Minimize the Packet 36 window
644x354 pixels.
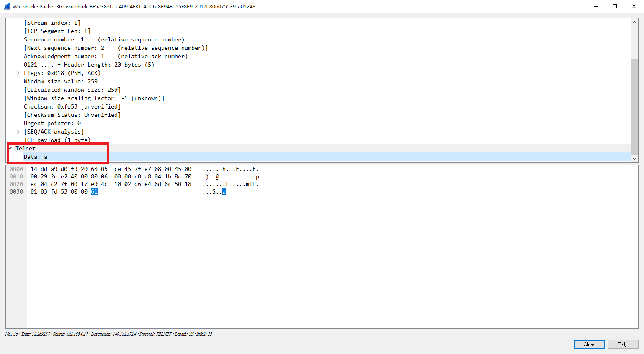pyautogui.click(x=595, y=6)
